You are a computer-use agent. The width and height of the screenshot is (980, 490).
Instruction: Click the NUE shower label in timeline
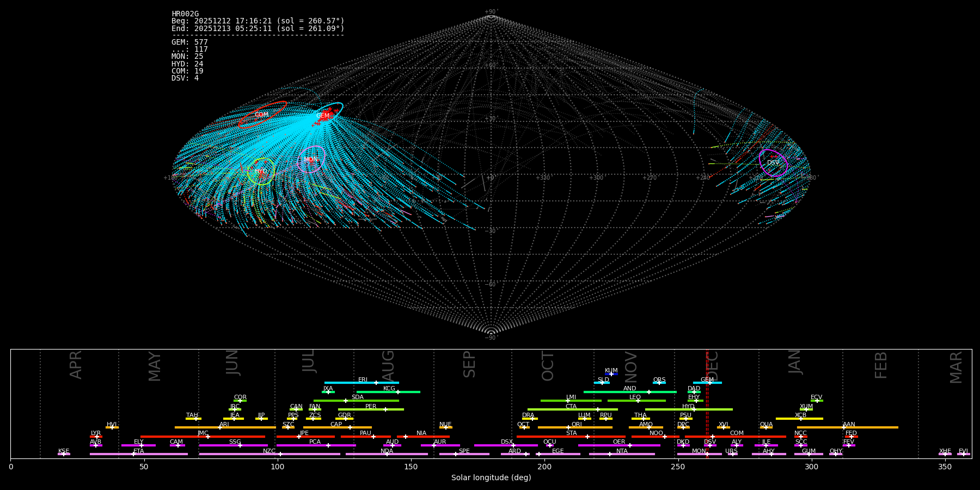(445, 425)
